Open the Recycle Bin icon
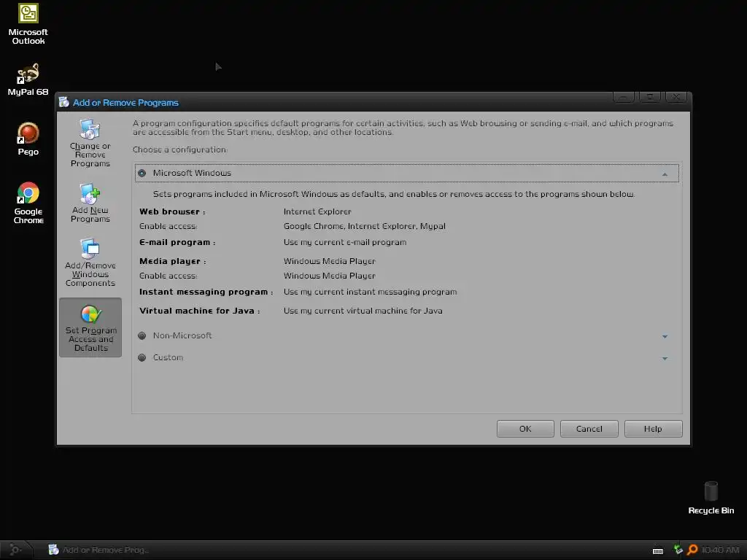The width and height of the screenshot is (747, 560). coord(711,498)
